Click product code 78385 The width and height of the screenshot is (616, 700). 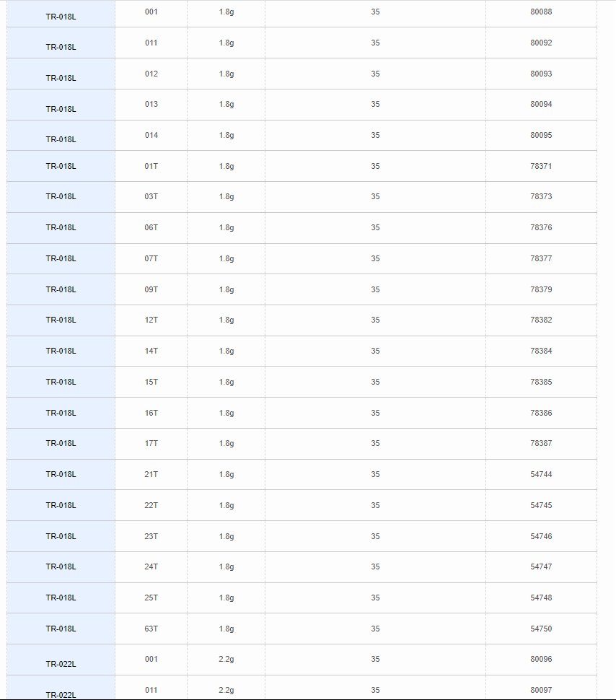click(x=541, y=382)
